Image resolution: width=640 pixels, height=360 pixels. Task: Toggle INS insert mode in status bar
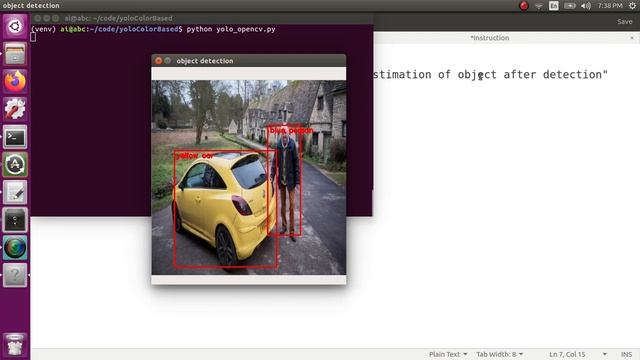(627, 354)
